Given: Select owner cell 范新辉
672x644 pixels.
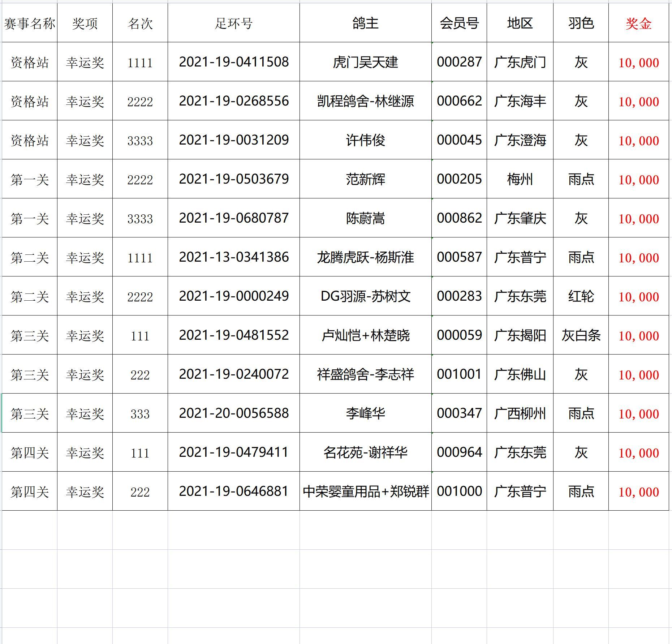Looking at the screenshot, I should (x=366, y=179).
